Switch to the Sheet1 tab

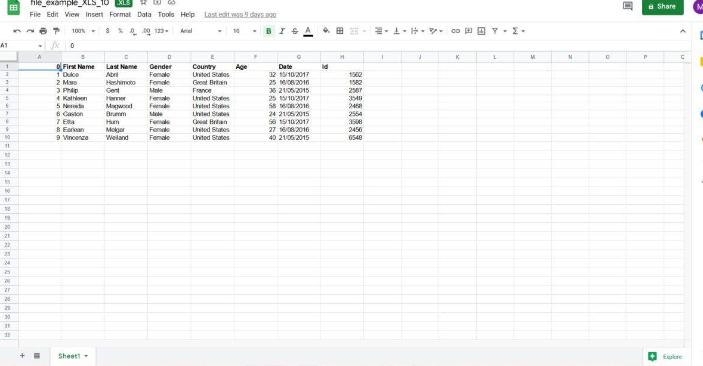[73, 356]
